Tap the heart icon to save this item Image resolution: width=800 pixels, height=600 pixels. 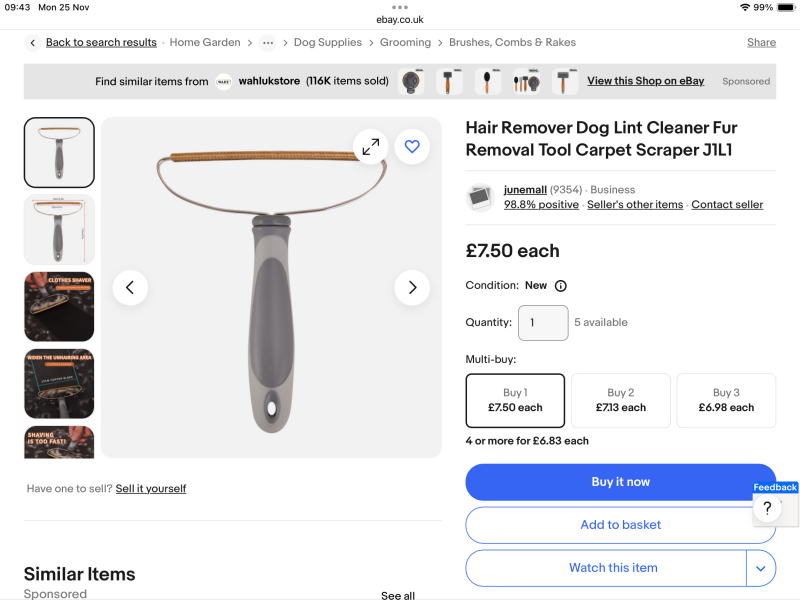pyautogui.click(x=412, y=146)
